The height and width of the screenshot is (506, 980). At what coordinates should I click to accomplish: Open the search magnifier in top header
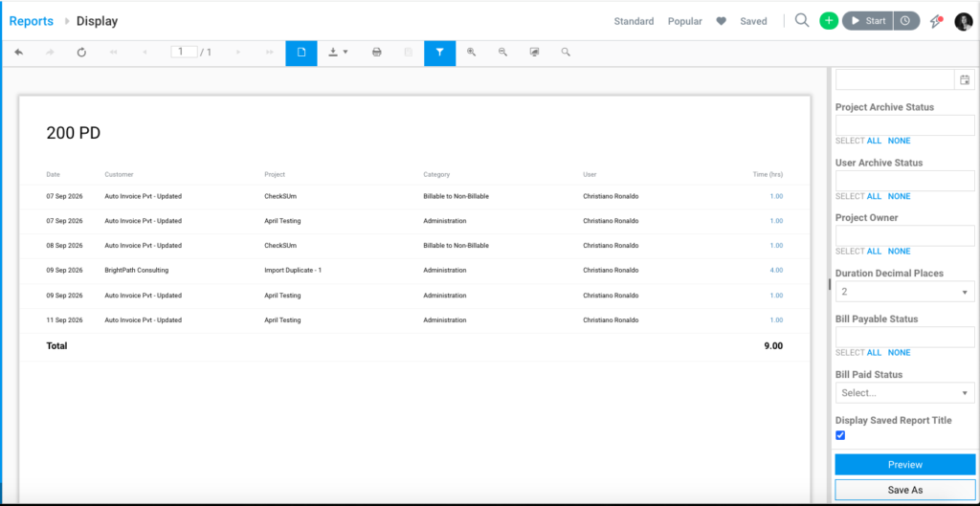click(x=802, y=21)
